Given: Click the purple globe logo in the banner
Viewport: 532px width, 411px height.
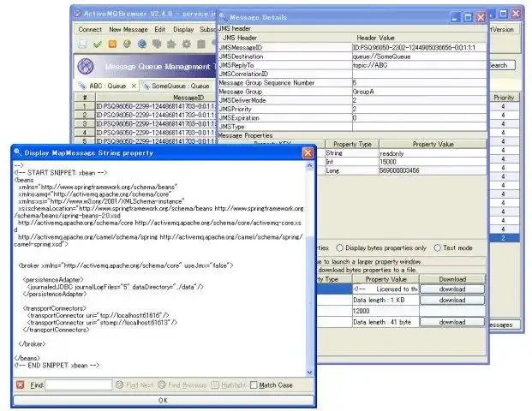Looking at the screenshot, I should tap(86, 67).
